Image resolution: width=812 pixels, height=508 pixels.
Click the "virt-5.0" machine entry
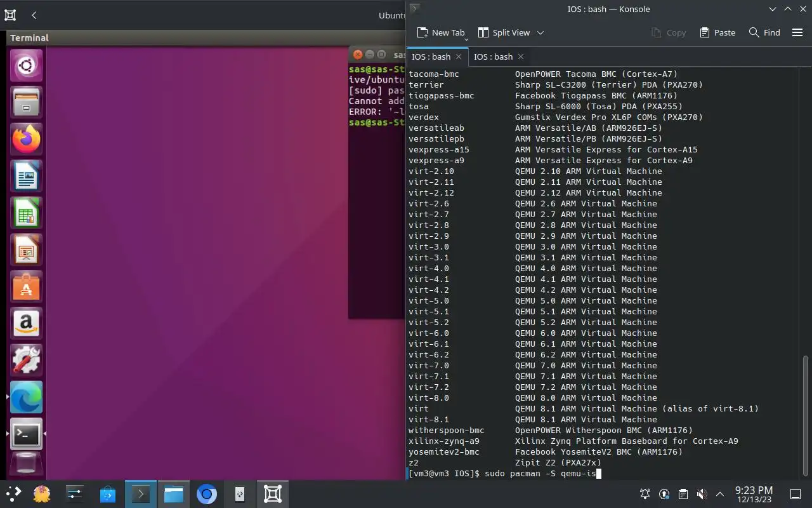(x=429, y=300)
